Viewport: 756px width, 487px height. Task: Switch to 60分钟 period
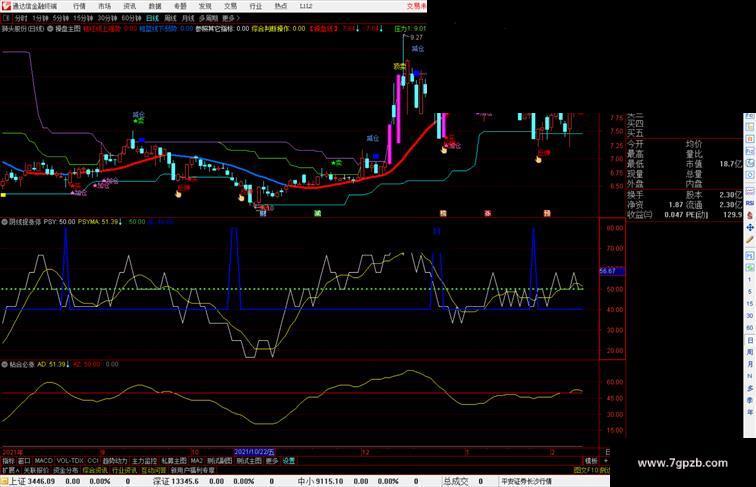(131, 18)
